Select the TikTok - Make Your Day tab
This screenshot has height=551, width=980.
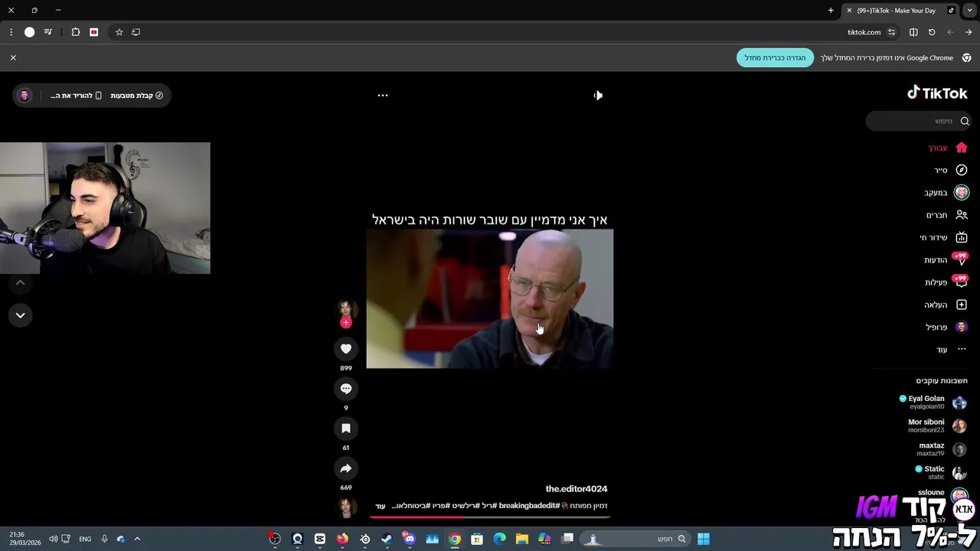(x=900, y=11)
